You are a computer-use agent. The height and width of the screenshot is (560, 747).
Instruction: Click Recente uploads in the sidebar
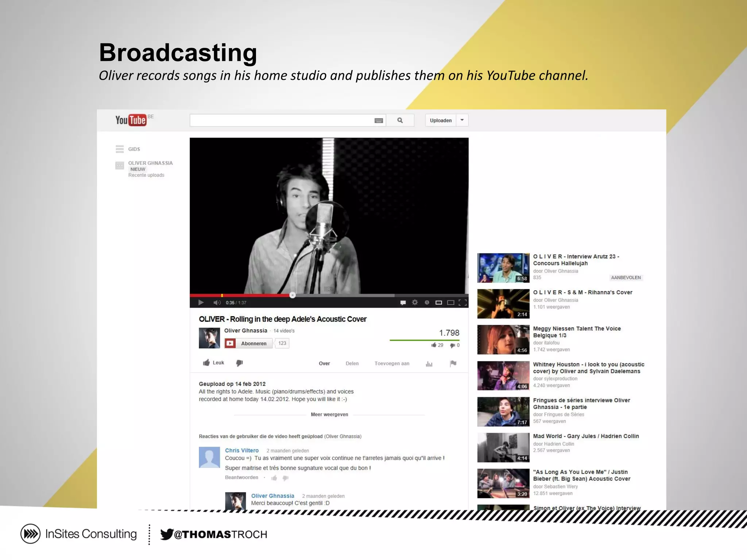point(146,175)
